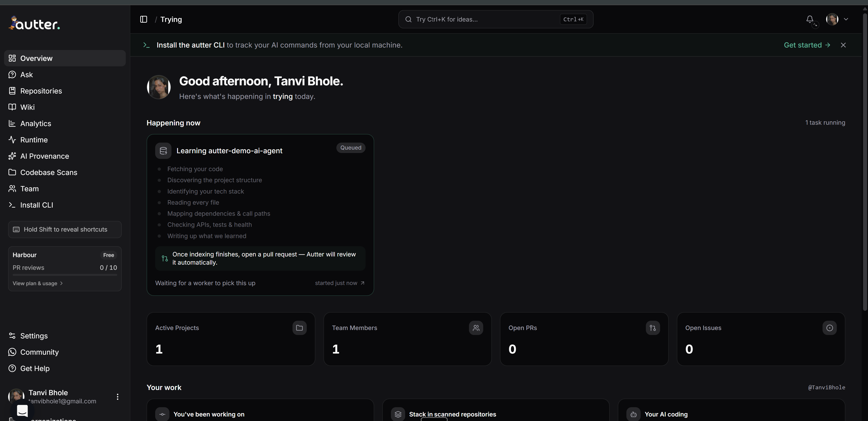Open Ask in the sidebar
Screen dimensions: 868x421
pyautogui.click(x=65, y=74)
